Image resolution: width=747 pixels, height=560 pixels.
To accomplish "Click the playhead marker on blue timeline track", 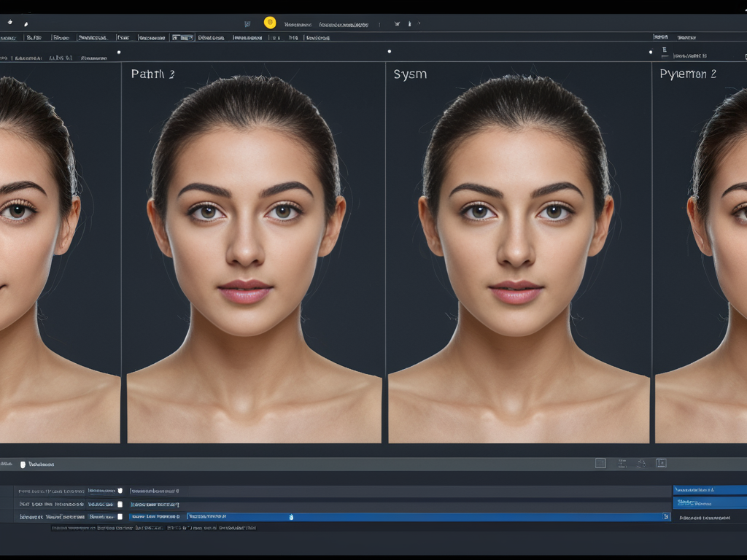I will click(291, 517).
